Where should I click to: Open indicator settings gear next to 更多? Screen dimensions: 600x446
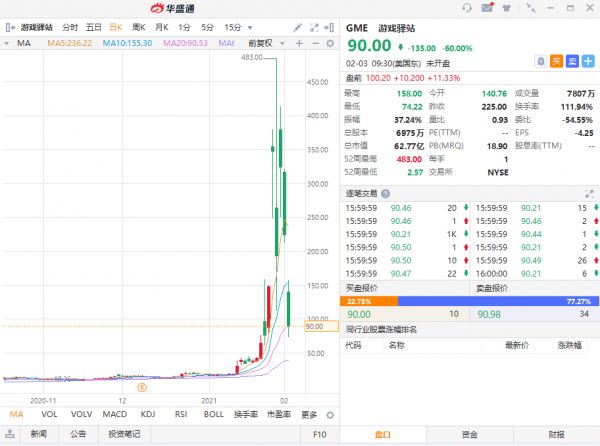tap(329, 414)
